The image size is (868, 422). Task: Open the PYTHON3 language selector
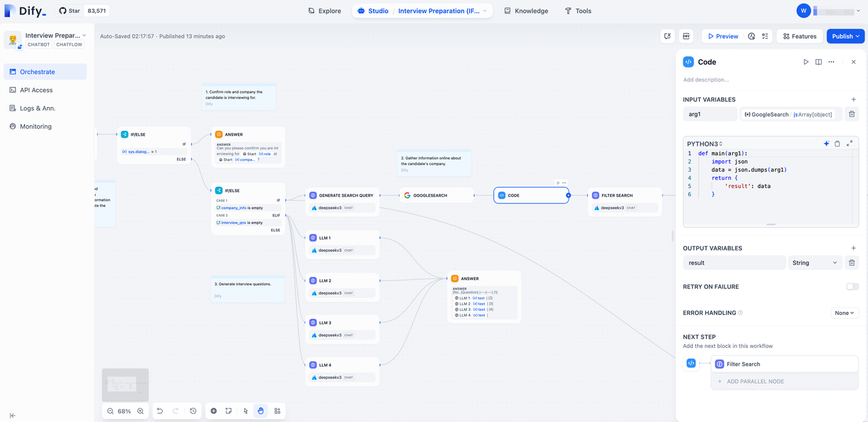point(705,144)
